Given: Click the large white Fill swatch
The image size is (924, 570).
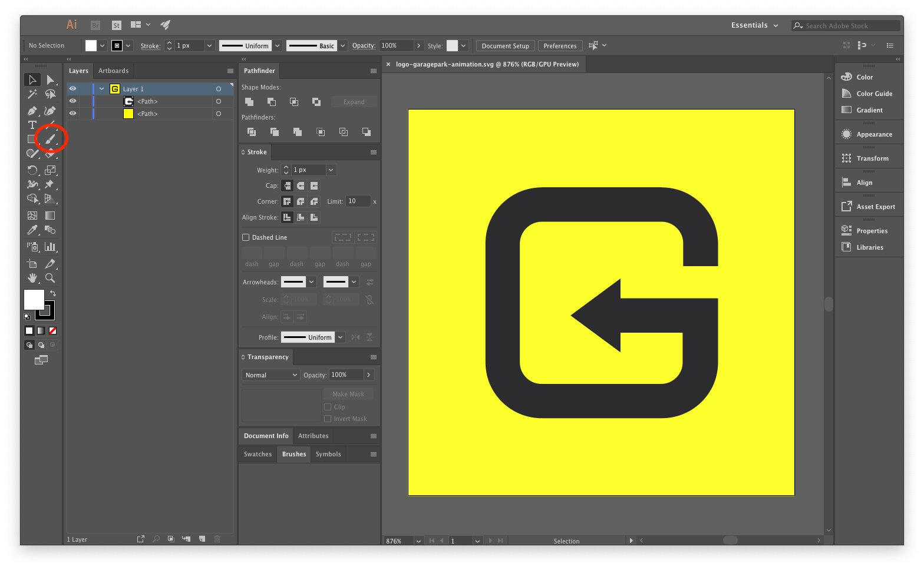Looking at the screenshot, I should pyautogui.click(x=34, y=299).
